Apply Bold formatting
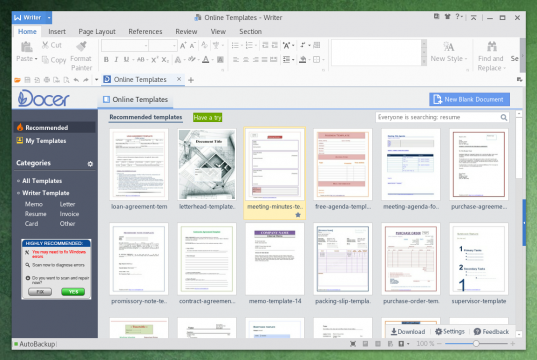 point(106,60)
